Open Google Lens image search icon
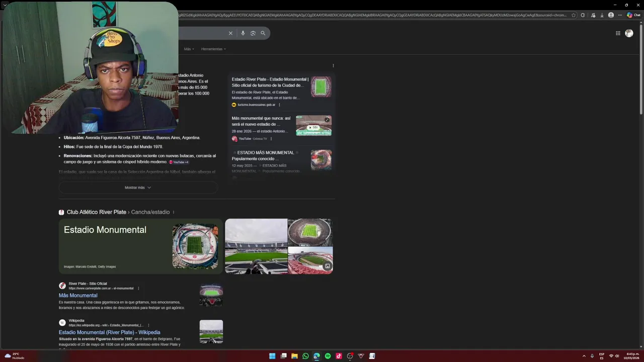 [x=253, y=33]
